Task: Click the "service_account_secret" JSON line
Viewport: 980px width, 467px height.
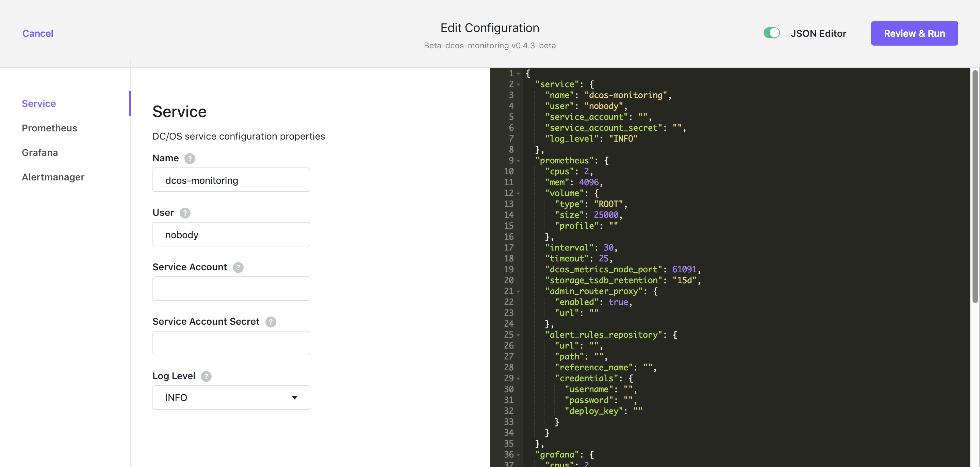Action: tap(615, 128)
